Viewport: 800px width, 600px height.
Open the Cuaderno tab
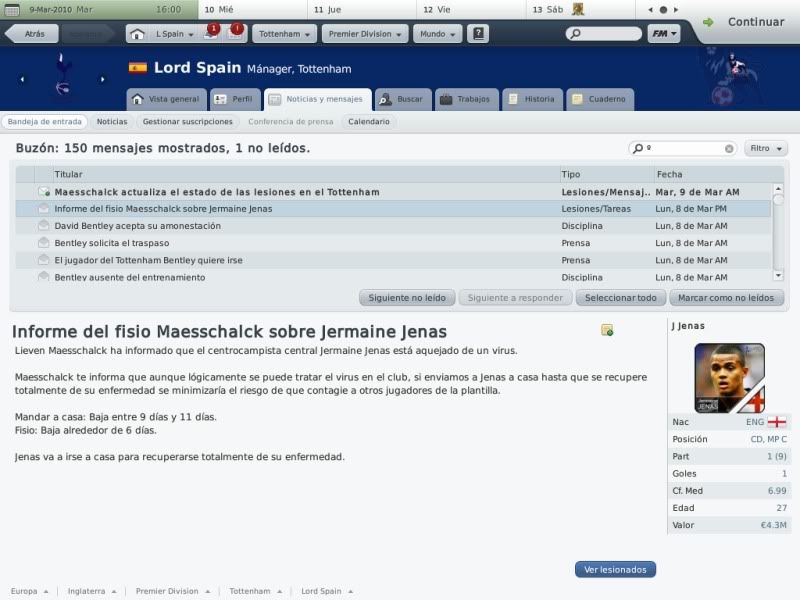coord(599,99)
